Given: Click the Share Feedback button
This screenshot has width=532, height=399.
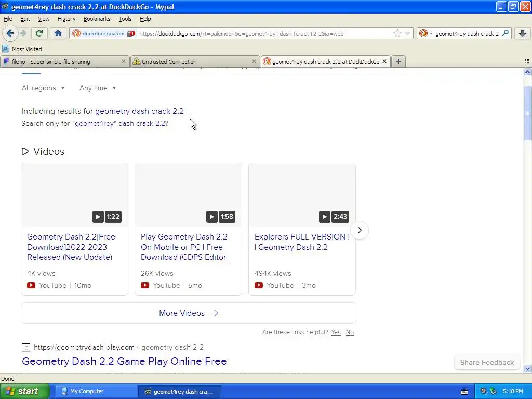Looking at the screenshot, I should [487, 362].
